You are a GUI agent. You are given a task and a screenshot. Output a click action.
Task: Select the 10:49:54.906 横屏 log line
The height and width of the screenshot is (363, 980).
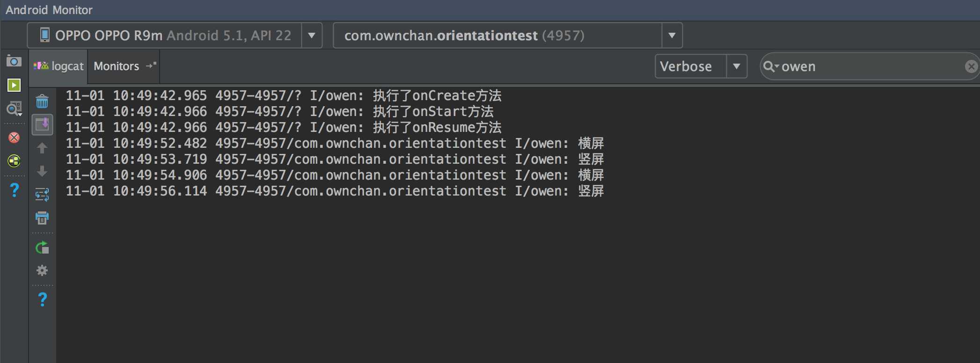click(x=335, y=175)
